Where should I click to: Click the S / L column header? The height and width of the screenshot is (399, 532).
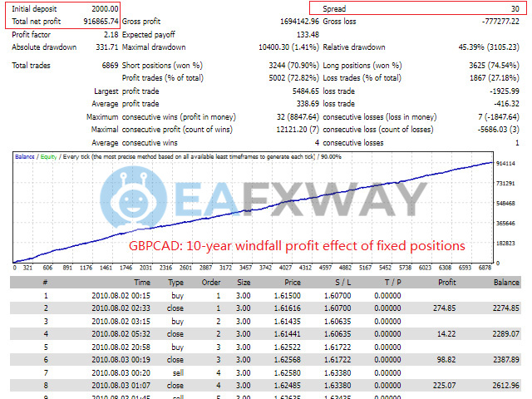343,283
